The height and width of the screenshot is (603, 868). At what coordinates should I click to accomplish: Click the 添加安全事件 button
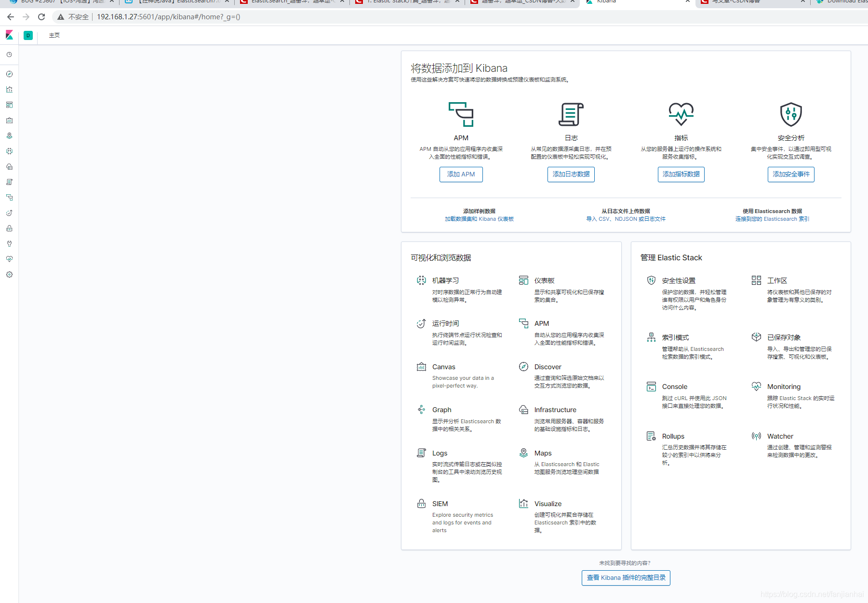pyautogui.click(x=791, y=174)
